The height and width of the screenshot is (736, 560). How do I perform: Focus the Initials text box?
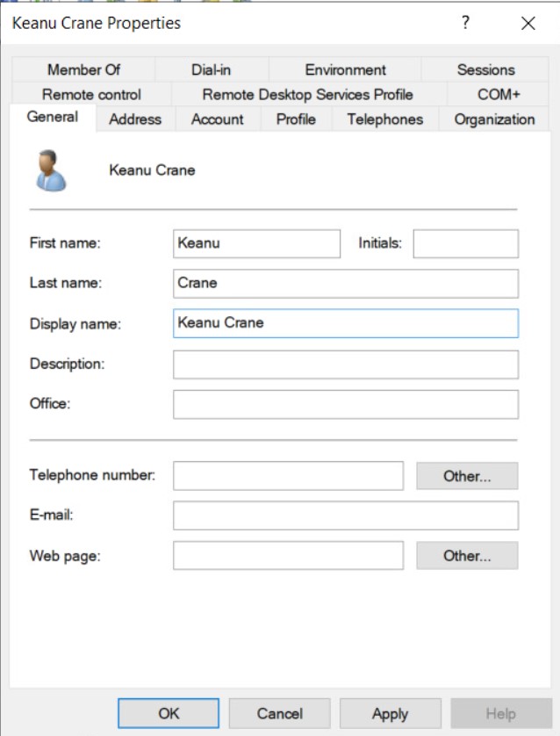tap(465, 244)
